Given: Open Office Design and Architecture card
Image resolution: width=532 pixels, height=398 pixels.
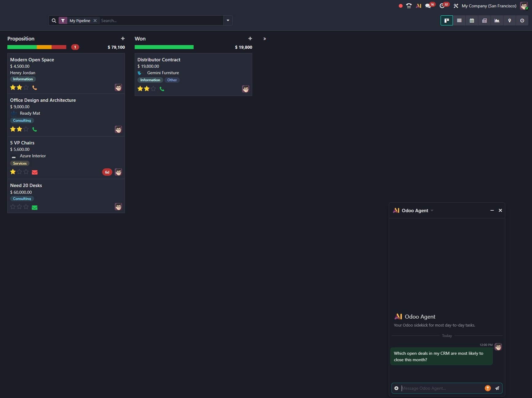Looking at the screenshot, I should (x=66, y=115).
